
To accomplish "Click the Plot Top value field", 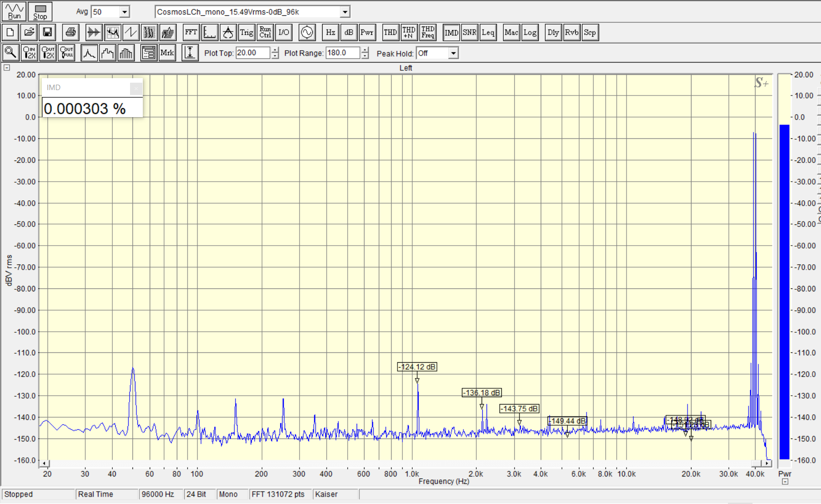I will (x=253, y=53).
